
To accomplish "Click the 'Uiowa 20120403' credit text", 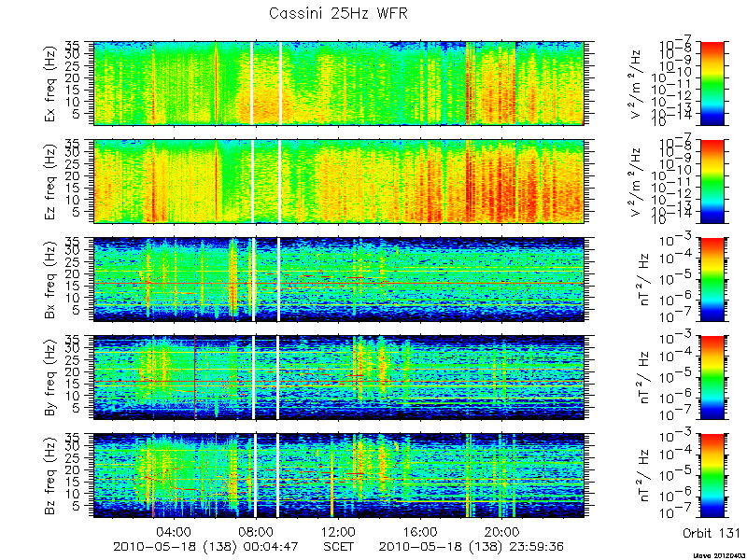I will click(720, 555).
